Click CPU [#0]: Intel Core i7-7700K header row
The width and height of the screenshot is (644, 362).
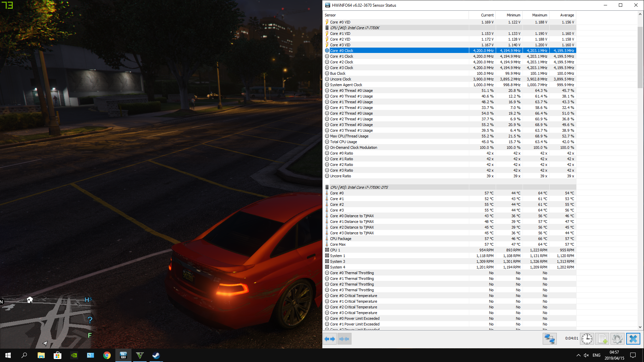pyautogui.click(x=450, y=28)
